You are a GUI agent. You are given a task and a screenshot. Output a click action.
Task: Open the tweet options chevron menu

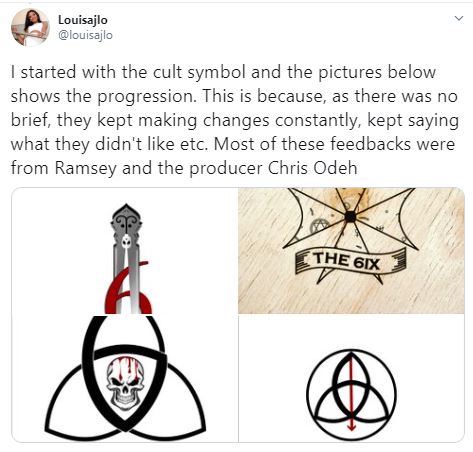tap(459, 18)
